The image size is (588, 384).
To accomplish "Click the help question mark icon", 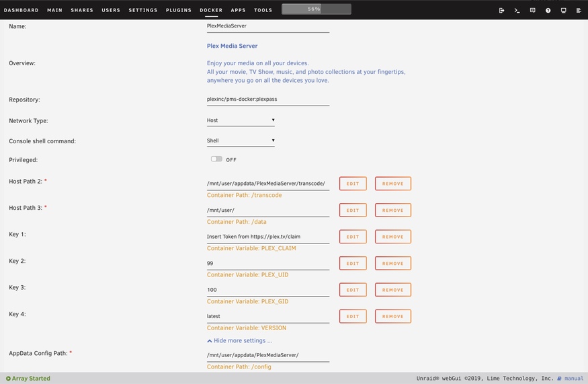I will (x=548, y=10).
